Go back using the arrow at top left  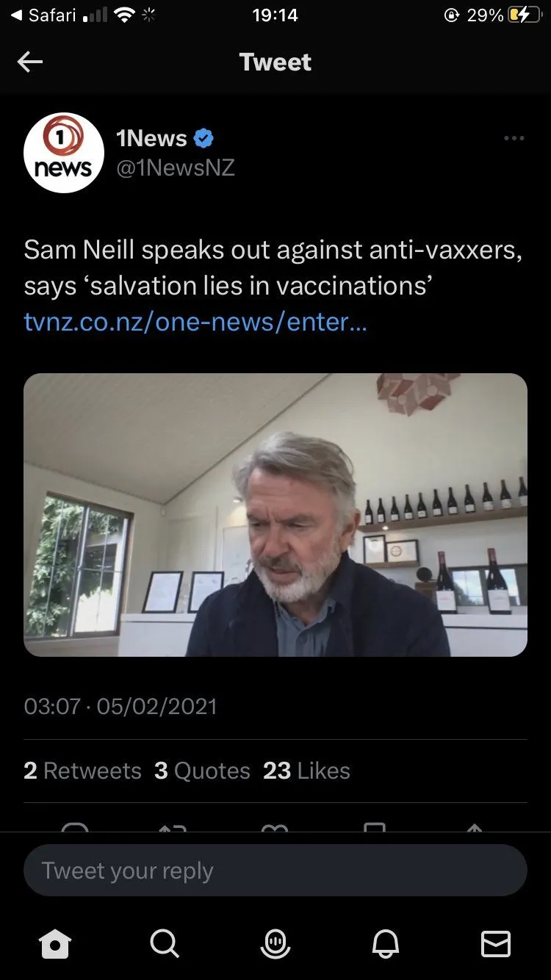point(30,62)
